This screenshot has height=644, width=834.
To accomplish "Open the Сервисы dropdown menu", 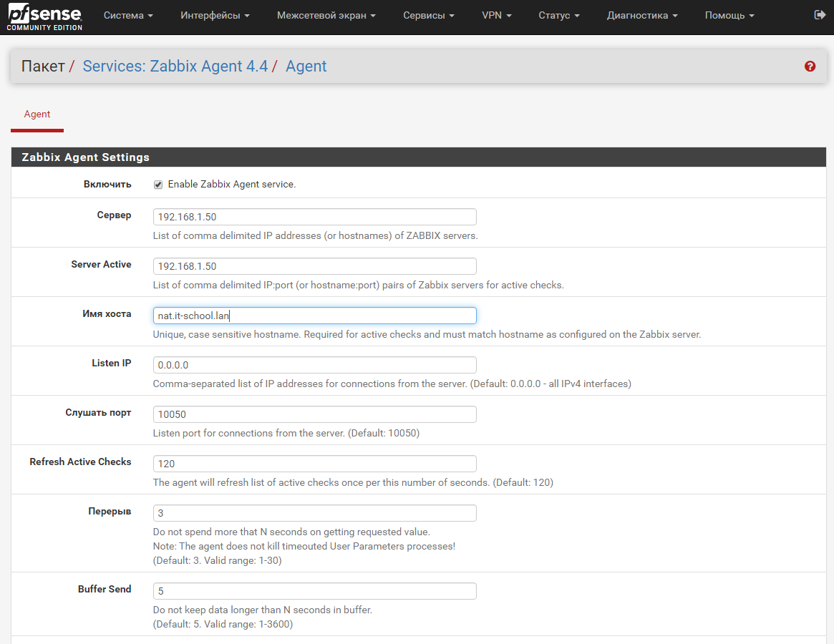I will [x=429, y=16].
